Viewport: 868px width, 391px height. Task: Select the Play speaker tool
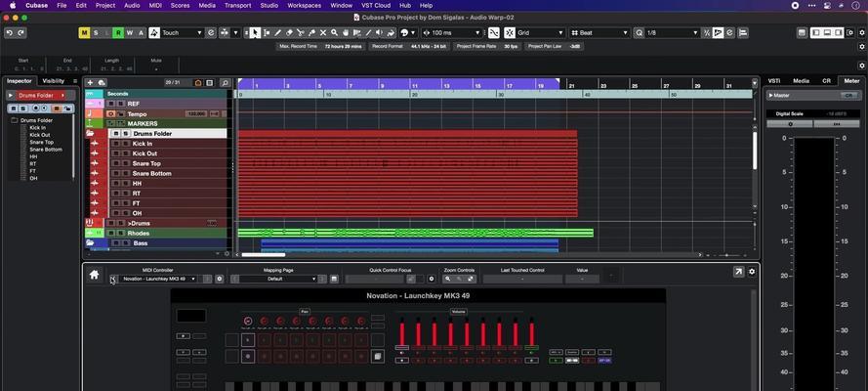click(x=379, y=32)
